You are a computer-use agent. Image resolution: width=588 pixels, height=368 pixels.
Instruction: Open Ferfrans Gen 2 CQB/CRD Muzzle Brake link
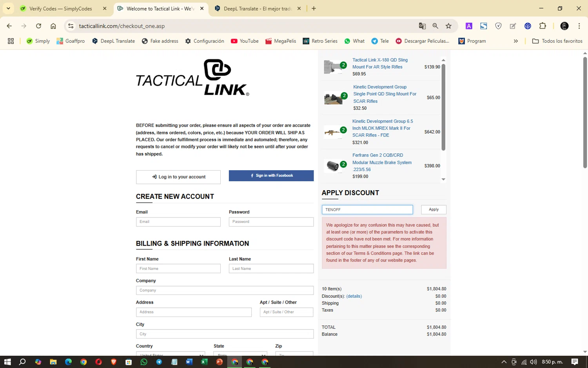pos(382,162)
